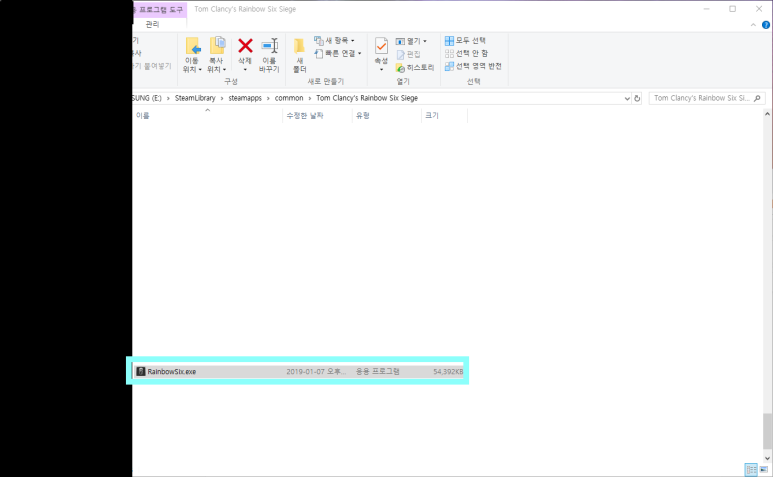The image size is (773, 477).
Task: Navigate to common in the breadcrumb
Action: (x=289, y=98)
